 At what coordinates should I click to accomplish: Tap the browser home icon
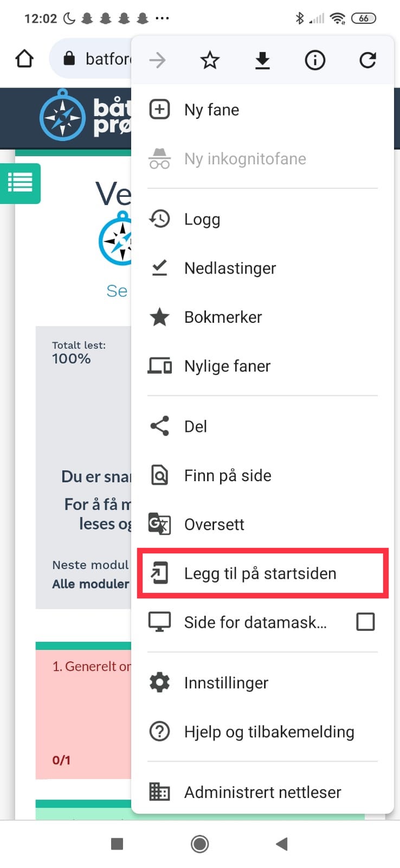(24, 59)
